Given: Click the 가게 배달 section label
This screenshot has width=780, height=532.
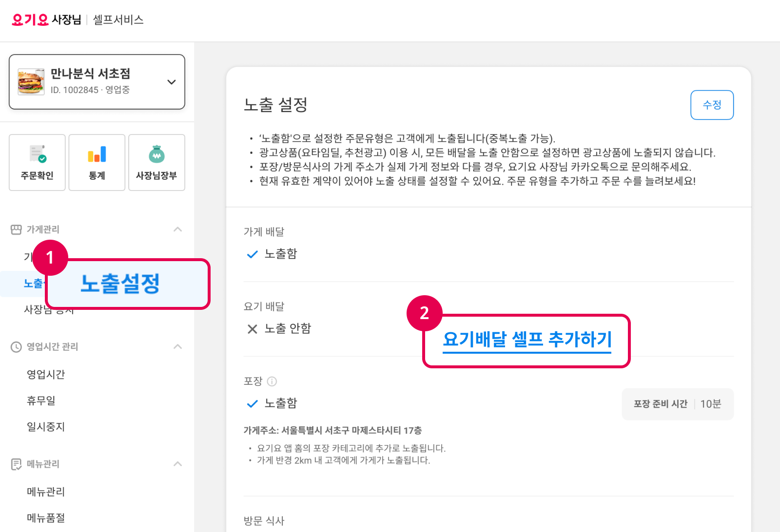Looking at the screenshot, I should click(264, 232).
